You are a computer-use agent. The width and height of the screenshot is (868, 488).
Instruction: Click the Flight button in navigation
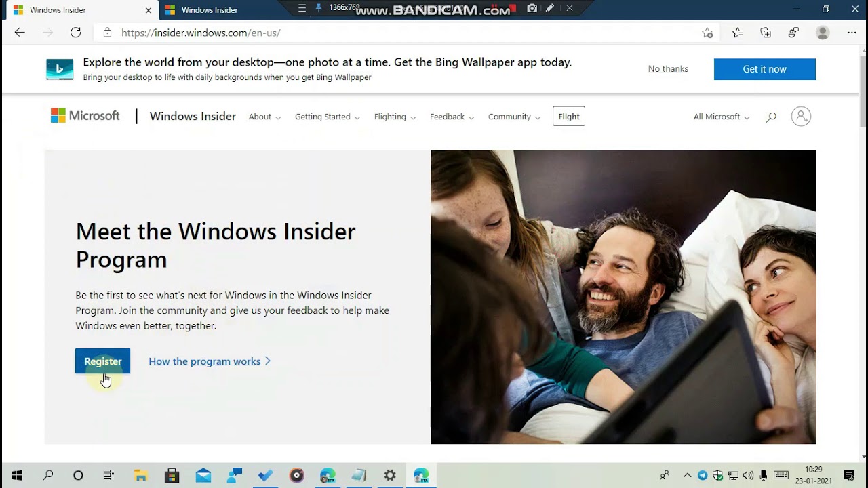click(x=569, y=117)
